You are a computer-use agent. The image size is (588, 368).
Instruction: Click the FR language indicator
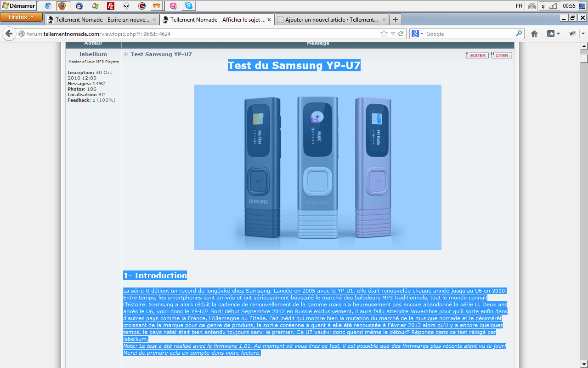click(519, 6)
